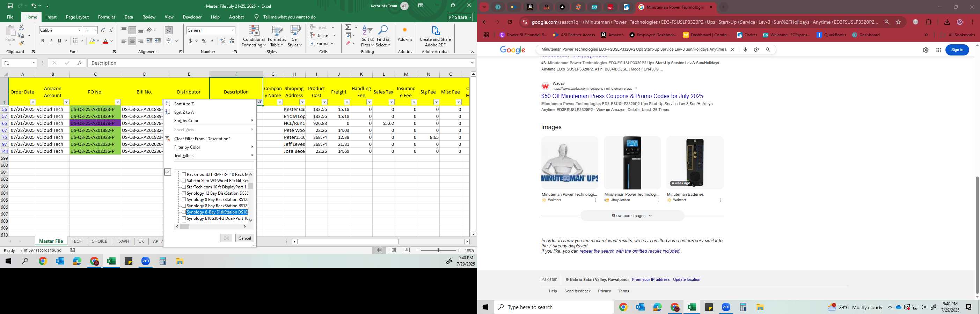
Task: Open the Page Layout ribbon tab
Action: pyautogui.click(x=77, y=17)
